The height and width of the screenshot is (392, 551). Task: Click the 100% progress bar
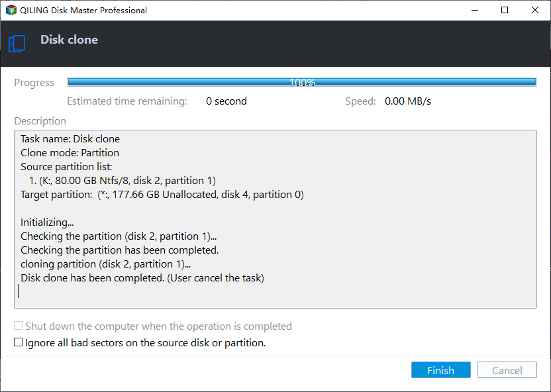tap(302, 82)
